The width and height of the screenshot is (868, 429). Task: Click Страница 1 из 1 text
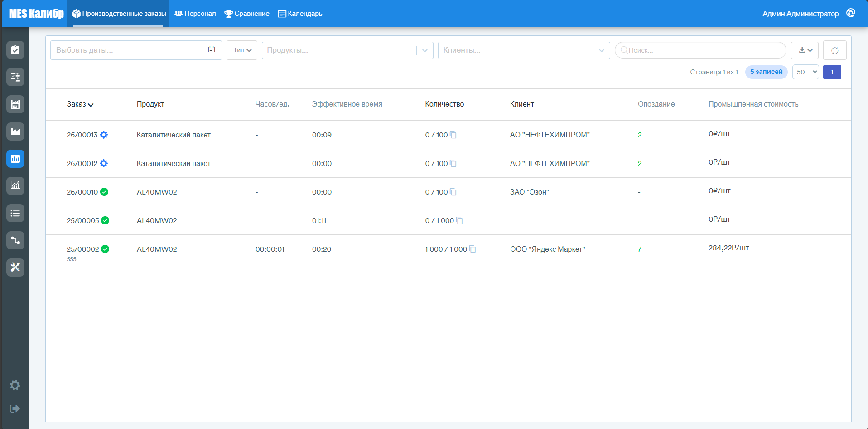tap(714, 72)
